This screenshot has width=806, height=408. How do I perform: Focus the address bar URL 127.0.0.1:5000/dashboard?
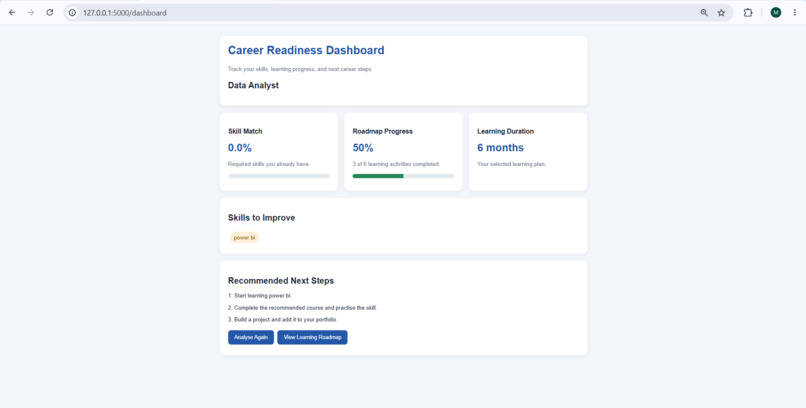125,13
